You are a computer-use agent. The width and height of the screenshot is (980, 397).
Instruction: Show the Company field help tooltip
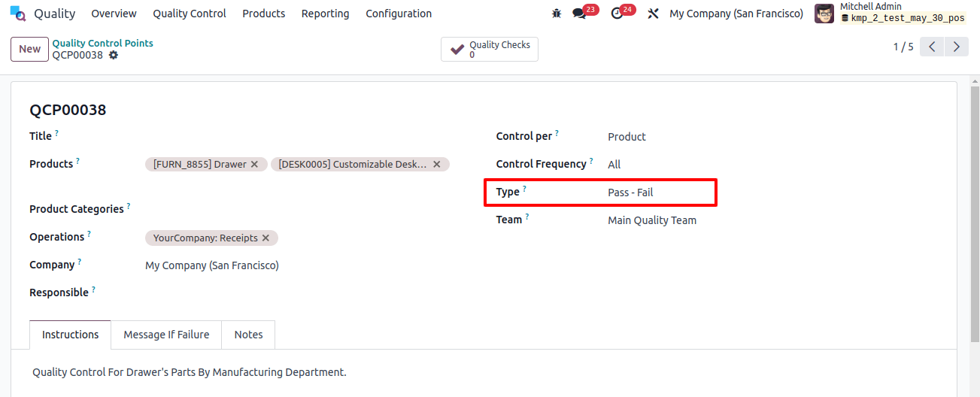pos(79,262)
